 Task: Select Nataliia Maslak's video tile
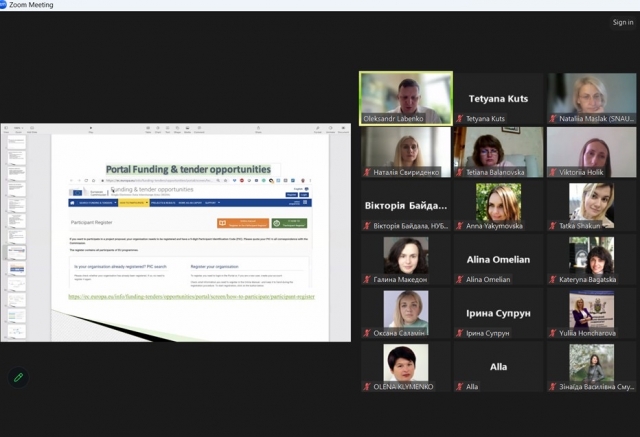591,98
